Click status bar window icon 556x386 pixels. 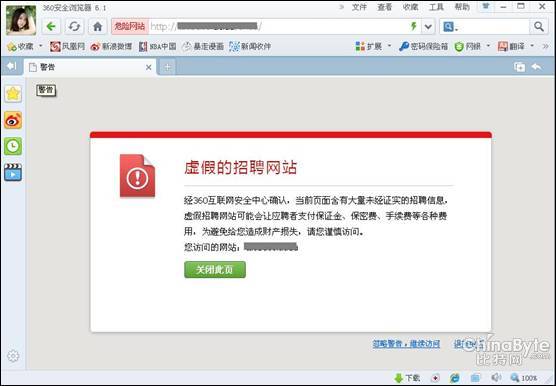tap(475, 378)
